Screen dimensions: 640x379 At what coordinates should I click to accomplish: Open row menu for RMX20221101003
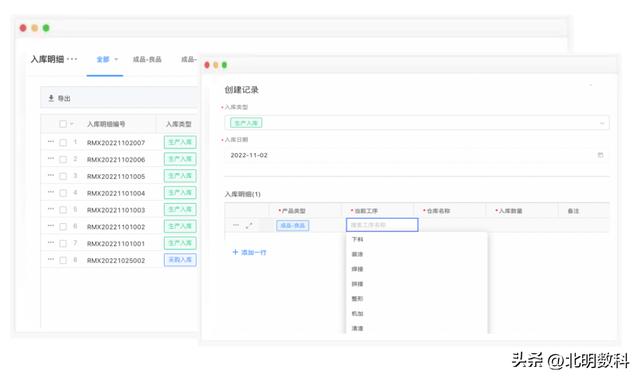[51, 209]
